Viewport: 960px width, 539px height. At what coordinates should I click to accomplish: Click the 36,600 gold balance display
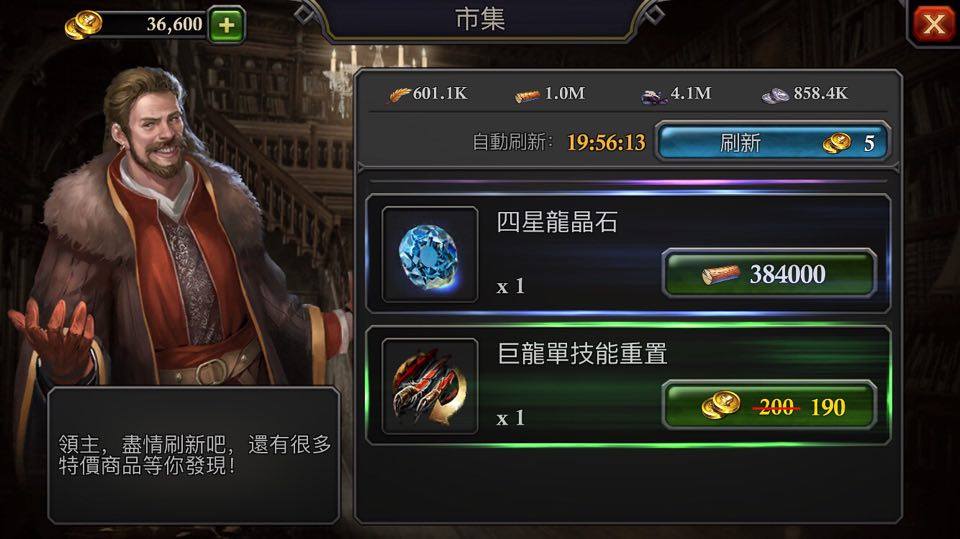(174, 24)
